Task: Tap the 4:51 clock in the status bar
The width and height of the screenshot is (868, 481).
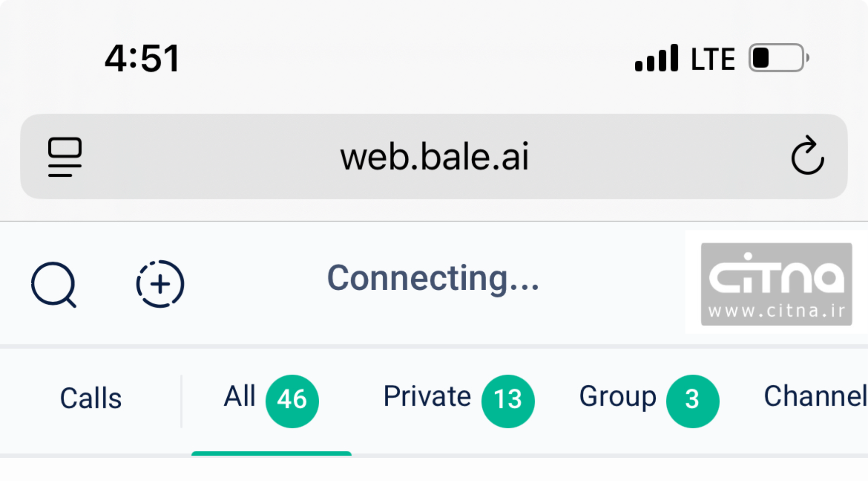Action: (142, 59)
